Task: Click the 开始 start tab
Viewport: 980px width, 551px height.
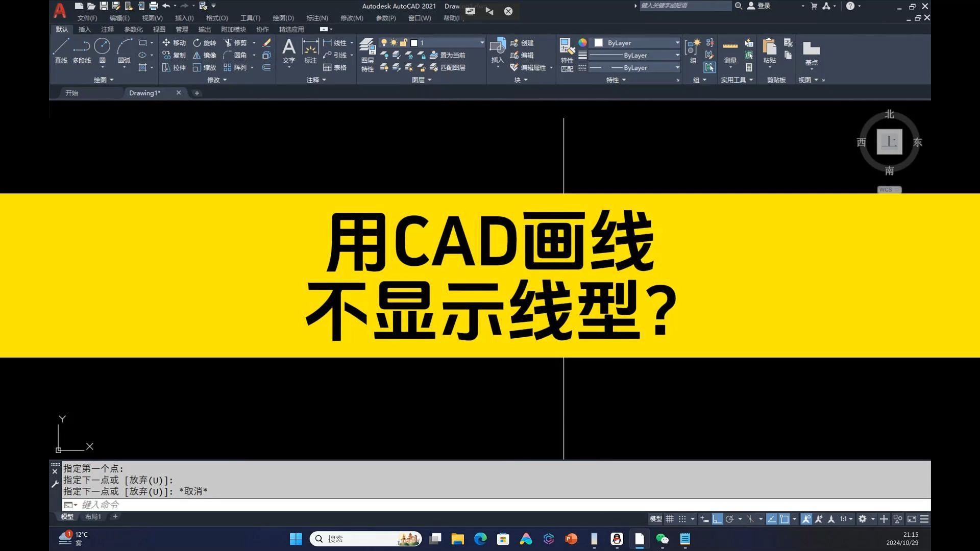Action: click(x=71, y=93)
